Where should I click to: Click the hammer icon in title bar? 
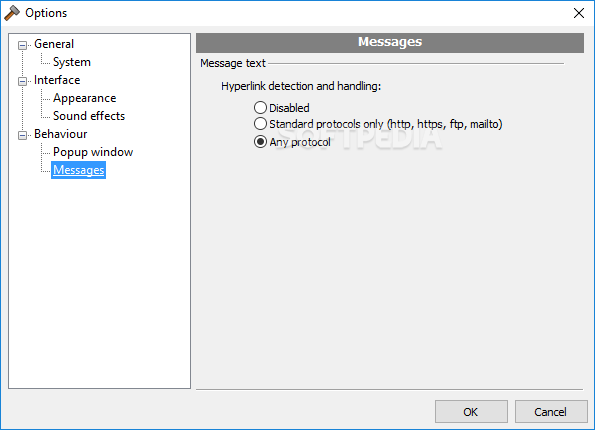(x=12, y=13)
